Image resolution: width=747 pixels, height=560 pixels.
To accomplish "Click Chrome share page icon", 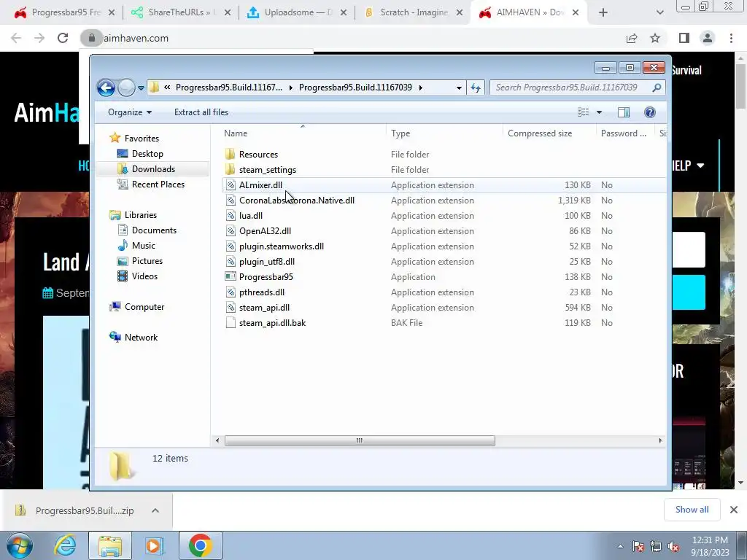I will [632, 38].
